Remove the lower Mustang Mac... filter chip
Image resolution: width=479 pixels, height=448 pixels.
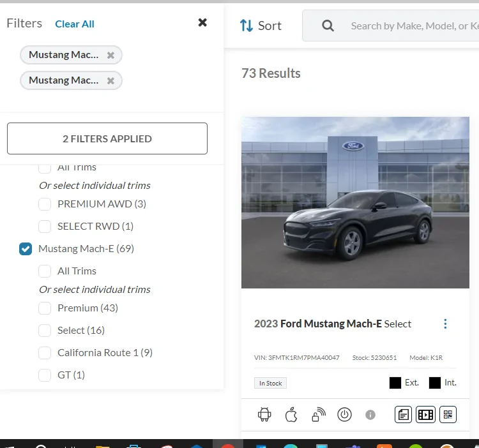110,80
